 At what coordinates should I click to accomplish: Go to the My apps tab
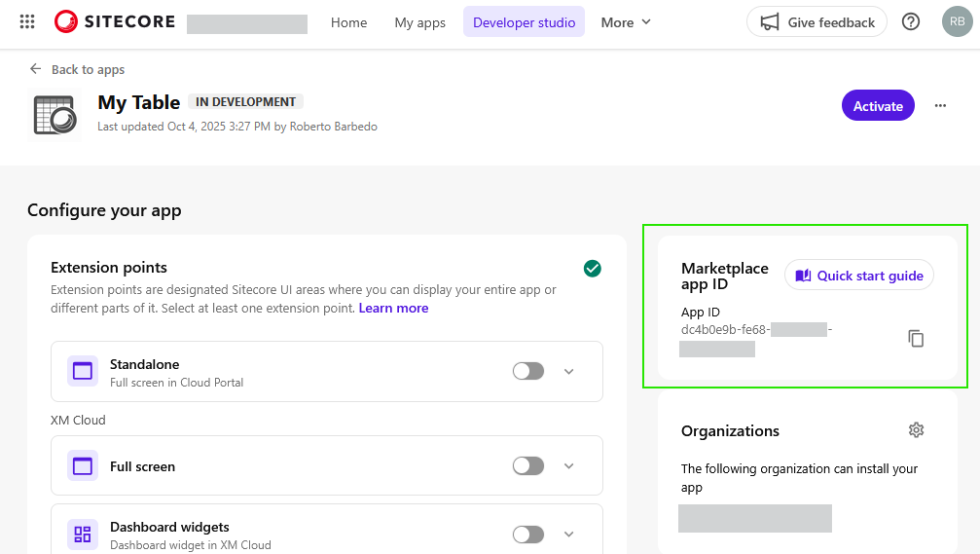point(419,22)
